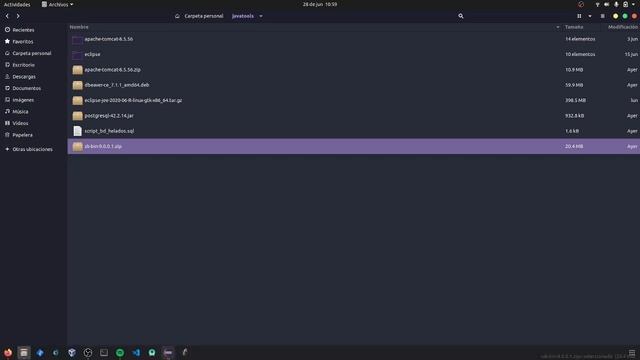Open Papelera in the sidebar
The image size is (640, 360).
point(22,135)
